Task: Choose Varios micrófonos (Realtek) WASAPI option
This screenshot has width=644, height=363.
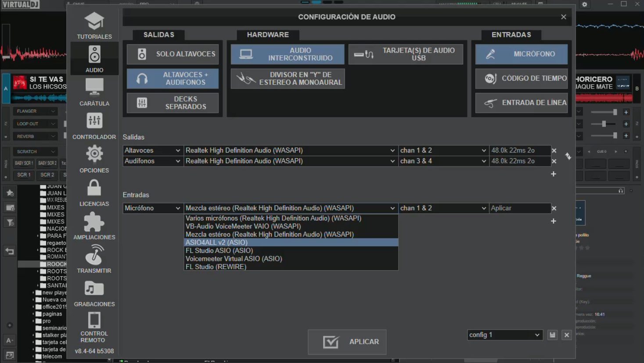Action: coord(291,218)
